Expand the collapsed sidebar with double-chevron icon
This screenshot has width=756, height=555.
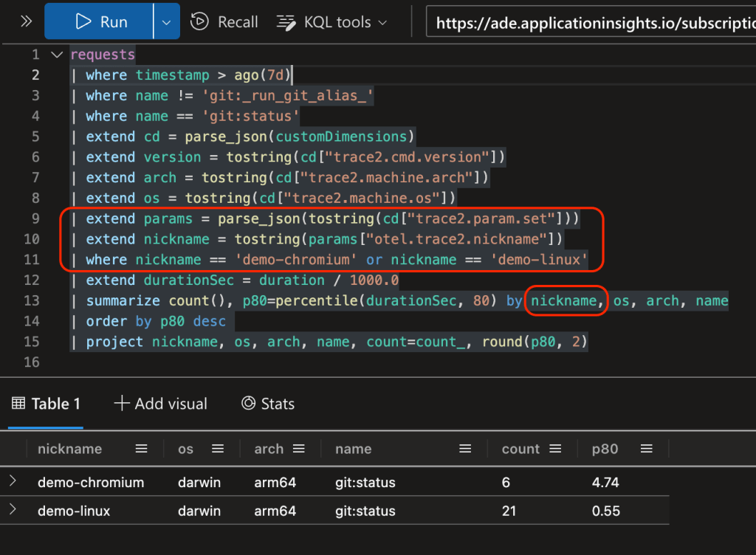click(x=24, y=22)
